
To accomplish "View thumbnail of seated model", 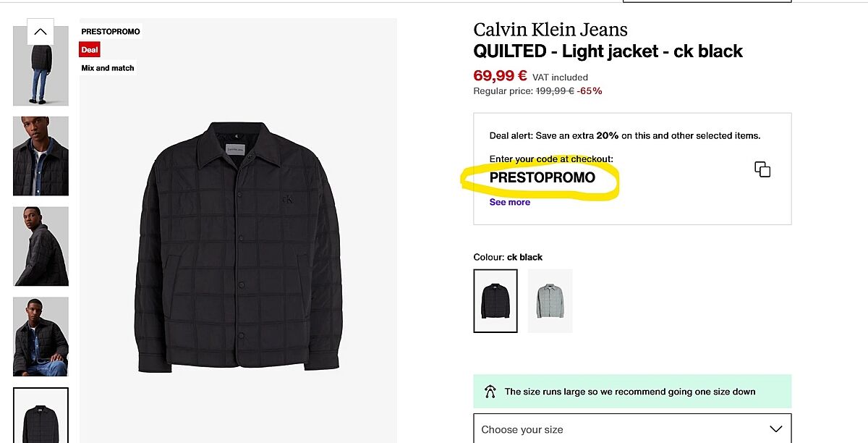I will [41, 337].
